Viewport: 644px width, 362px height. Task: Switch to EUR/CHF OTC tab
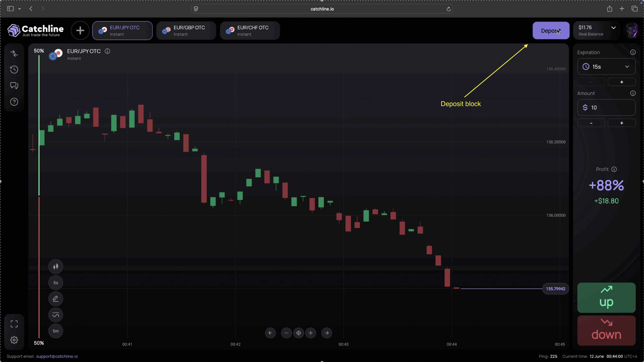(250, 31)
